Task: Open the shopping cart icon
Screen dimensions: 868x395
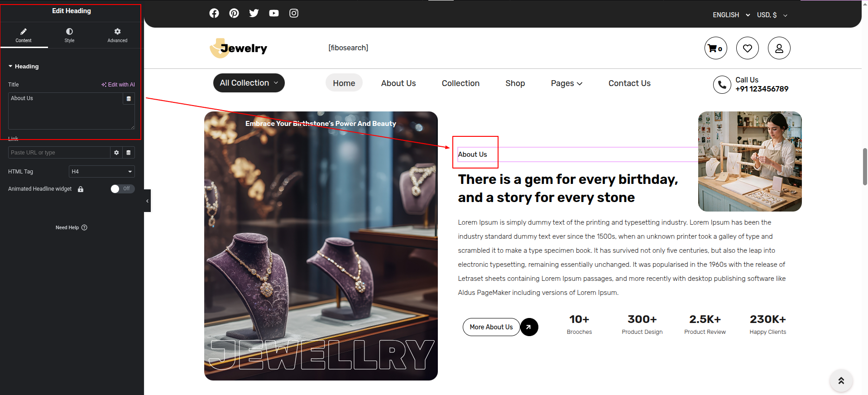Action: pos(715,48)
